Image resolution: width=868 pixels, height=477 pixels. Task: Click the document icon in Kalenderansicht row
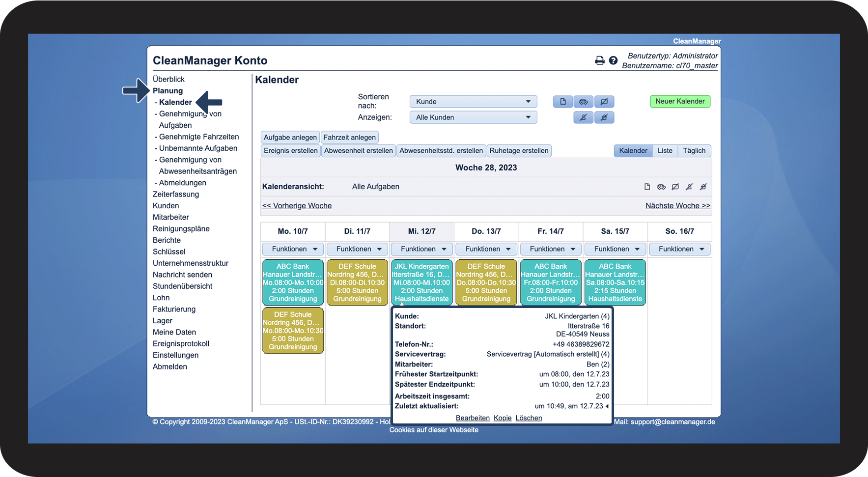point(647,187)
